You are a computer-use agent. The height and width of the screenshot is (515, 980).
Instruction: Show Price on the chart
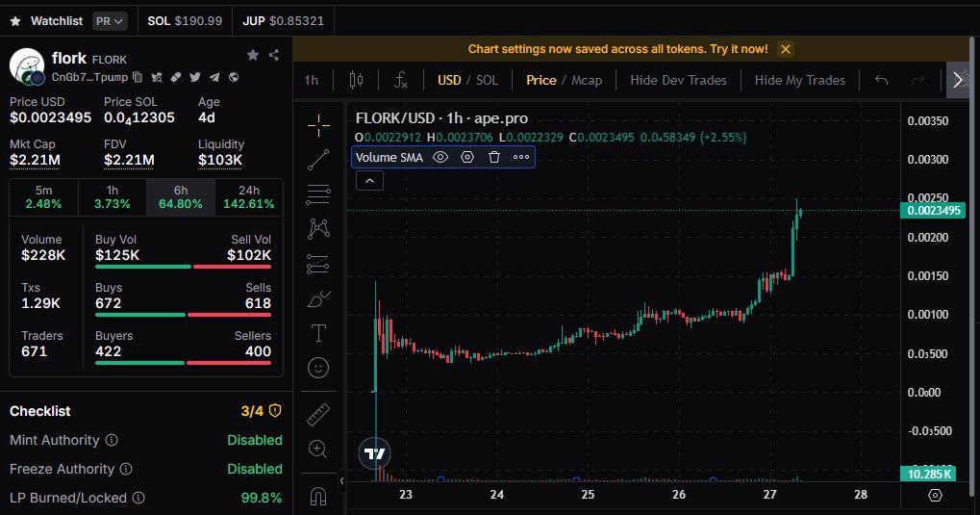coord(541,80)
